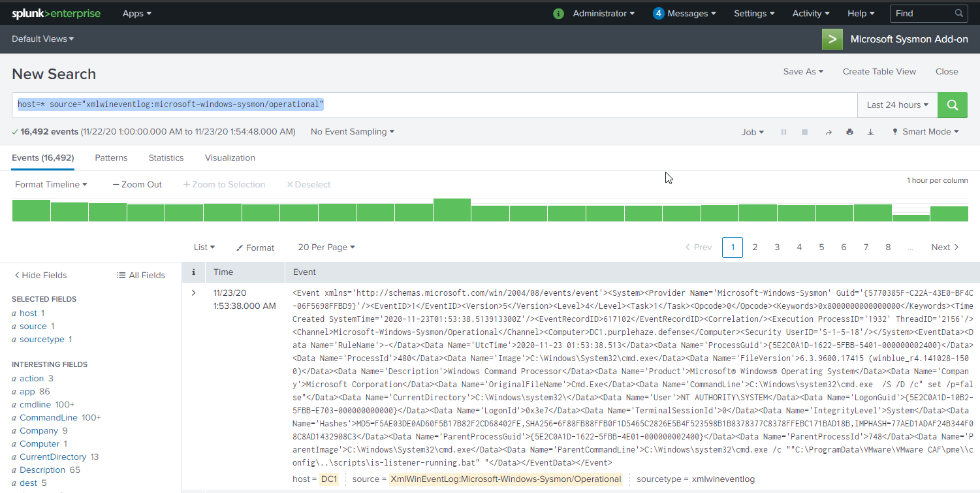Click Create Table View
Viewport: 980px width, 493px height.
click(879, 72)
